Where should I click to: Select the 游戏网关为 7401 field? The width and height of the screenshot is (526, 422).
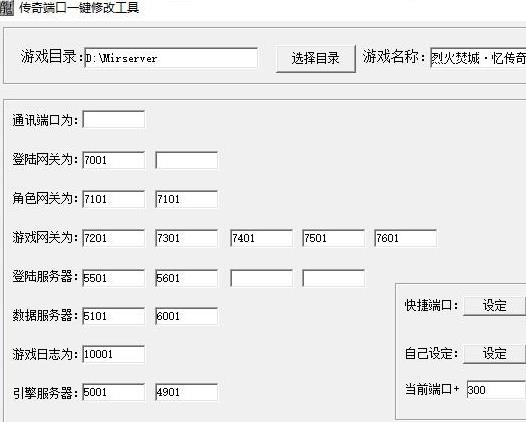point(261,238)
